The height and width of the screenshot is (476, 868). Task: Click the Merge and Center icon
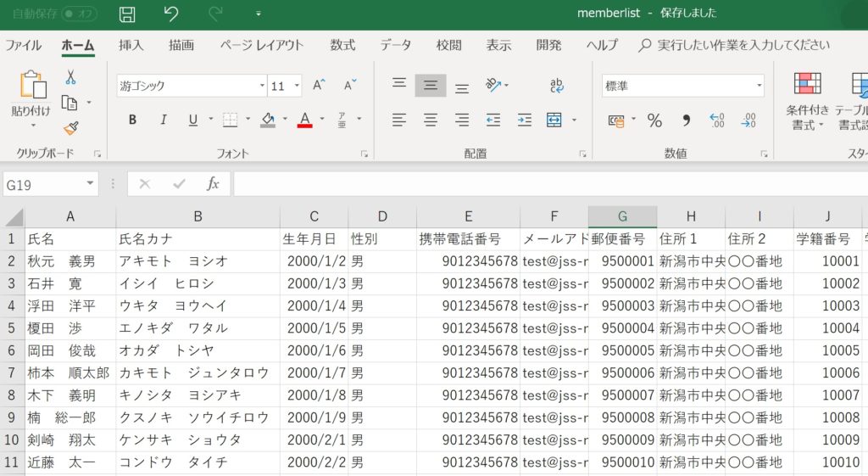pyautogui.click(x=554, y=120)
